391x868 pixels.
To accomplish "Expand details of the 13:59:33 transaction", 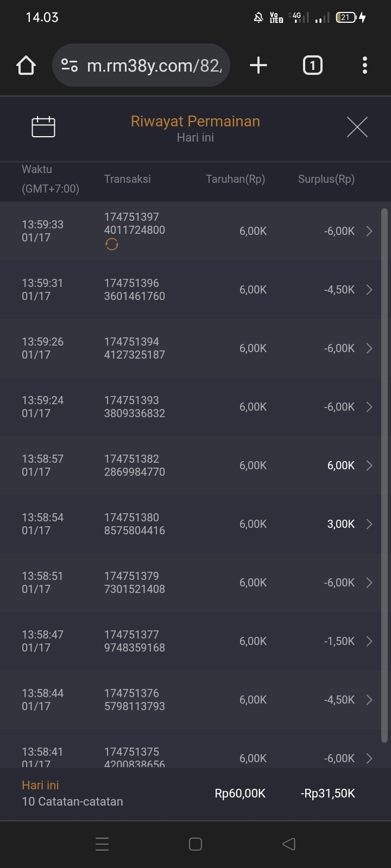I will 369,231.
